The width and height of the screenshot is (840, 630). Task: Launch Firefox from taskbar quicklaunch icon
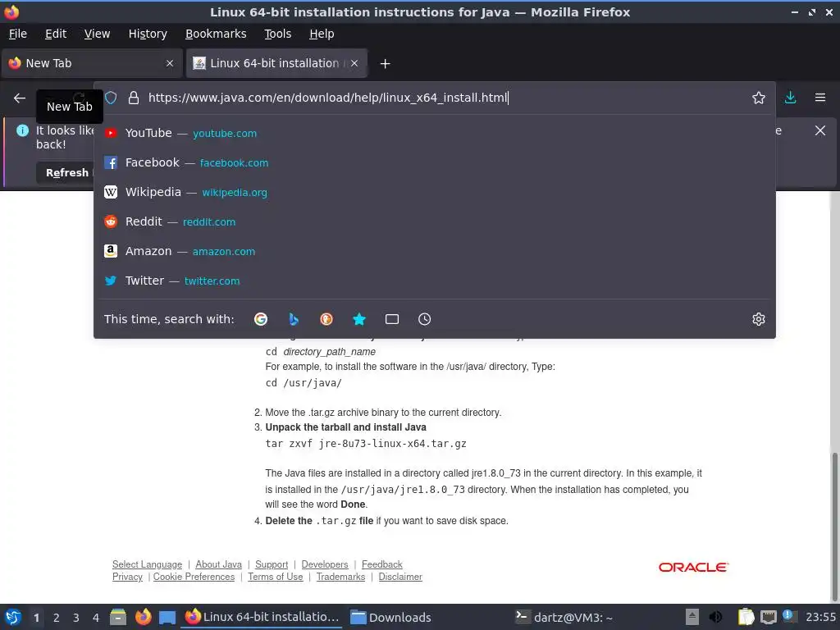click(143, 617)
